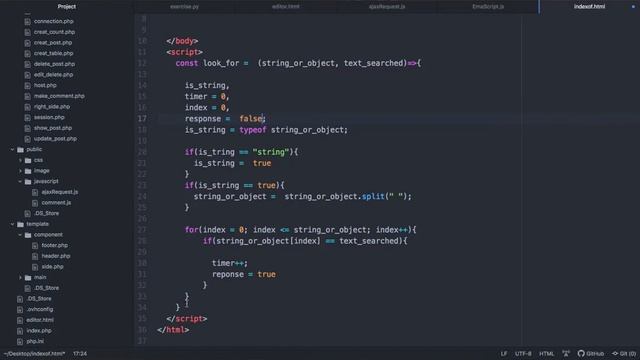The height and width of the screenshot is (360, 640).
Task: Click the connection.php file icon
Action: click(x=27, y=22)
